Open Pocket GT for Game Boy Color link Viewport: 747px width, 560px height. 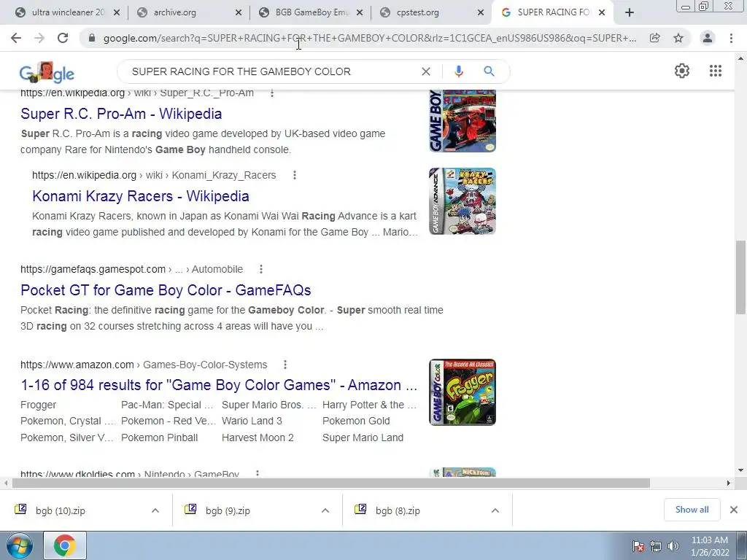[166, 290]
